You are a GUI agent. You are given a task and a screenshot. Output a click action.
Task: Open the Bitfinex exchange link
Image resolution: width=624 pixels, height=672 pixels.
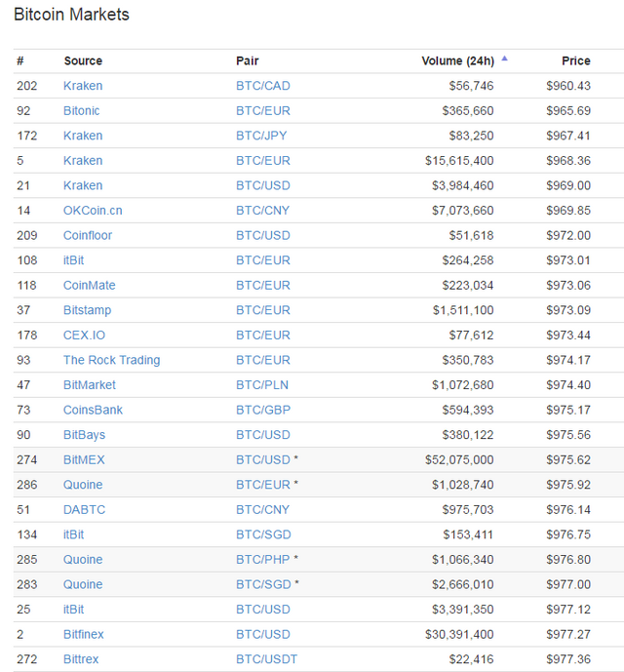pyautogui.click(x=83, y=634)
